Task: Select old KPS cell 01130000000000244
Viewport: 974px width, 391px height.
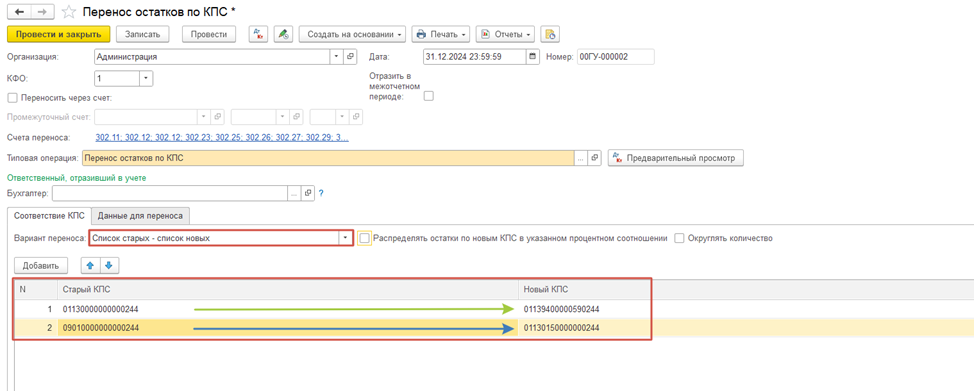Action: 288,309
